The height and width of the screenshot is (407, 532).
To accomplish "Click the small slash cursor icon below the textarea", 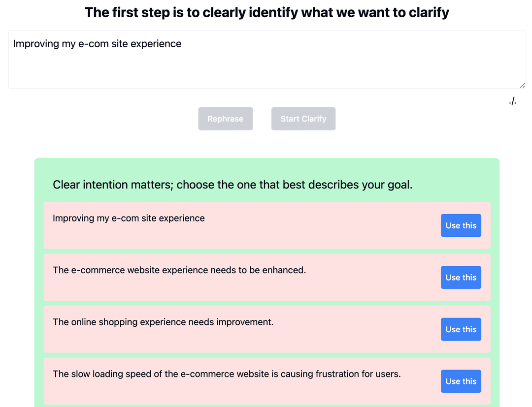I will click(x=513, y=100).
